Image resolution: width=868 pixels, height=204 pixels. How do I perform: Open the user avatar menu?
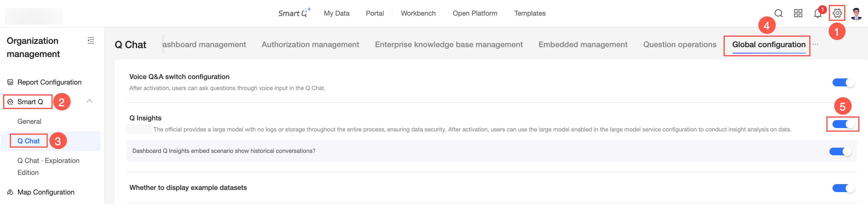click(x=856, y=13)
